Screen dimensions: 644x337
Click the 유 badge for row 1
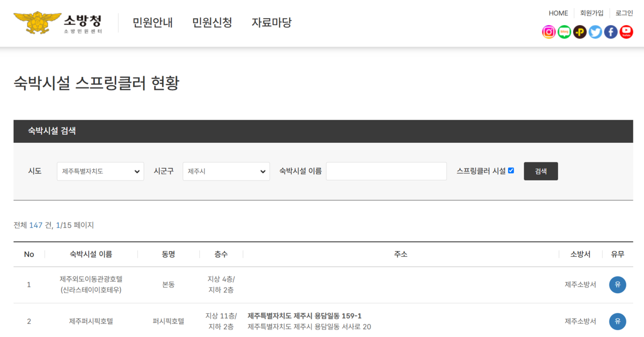click(617, 285)
